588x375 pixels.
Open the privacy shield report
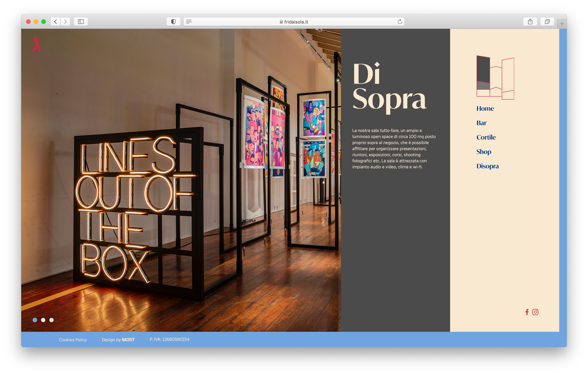173,22
